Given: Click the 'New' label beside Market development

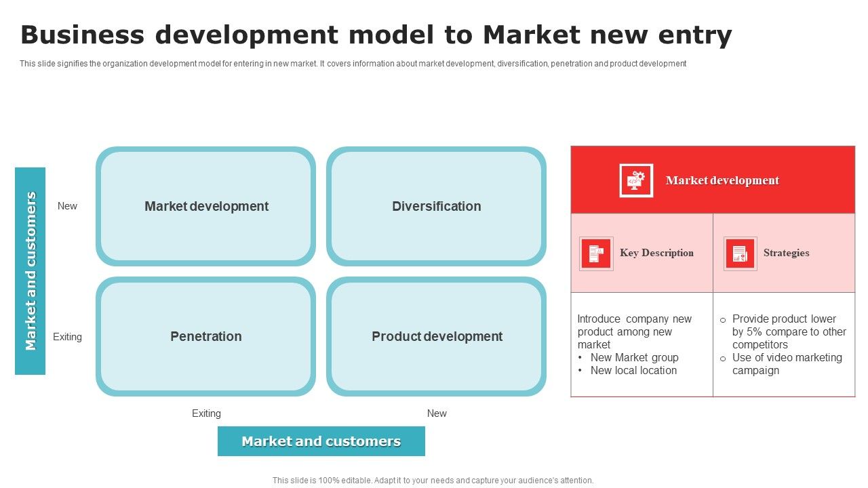Looking at the screenshot, I should click(x=67, y=206).
